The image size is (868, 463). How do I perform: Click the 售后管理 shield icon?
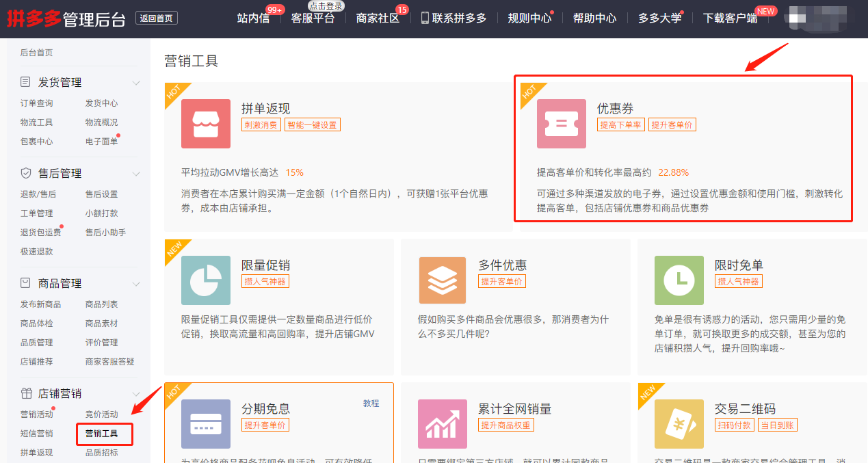pos(26,173)
